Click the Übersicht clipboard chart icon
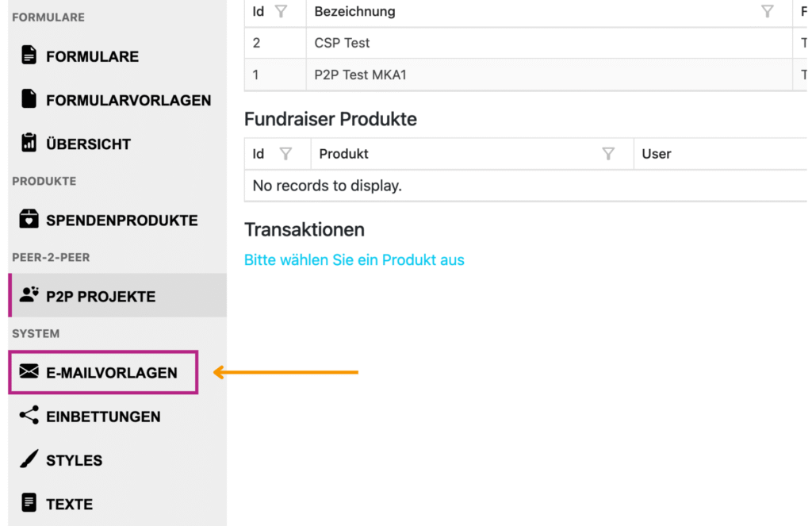Viewport: 812px width, 526px height. pyautogui.click(x=29, y=143)
